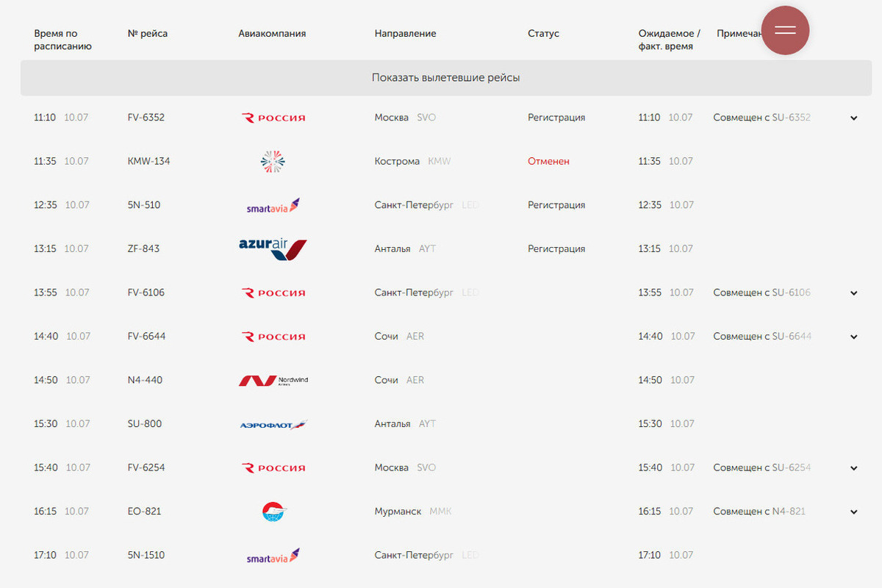The height and width of the screenshot is (588, 882).
Task: Click the Azur Air logo for ZF-843
Action: pyautogui.click(x=273, y=249)
